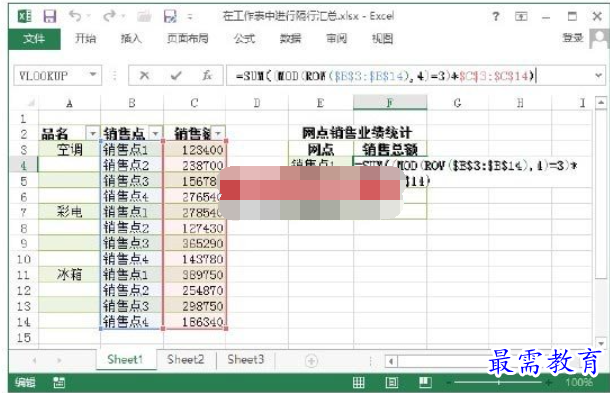Open the 文件 File tab
The height and width of the screenshot is (393, 610).
pyautogui.click(x=34, y=39)
